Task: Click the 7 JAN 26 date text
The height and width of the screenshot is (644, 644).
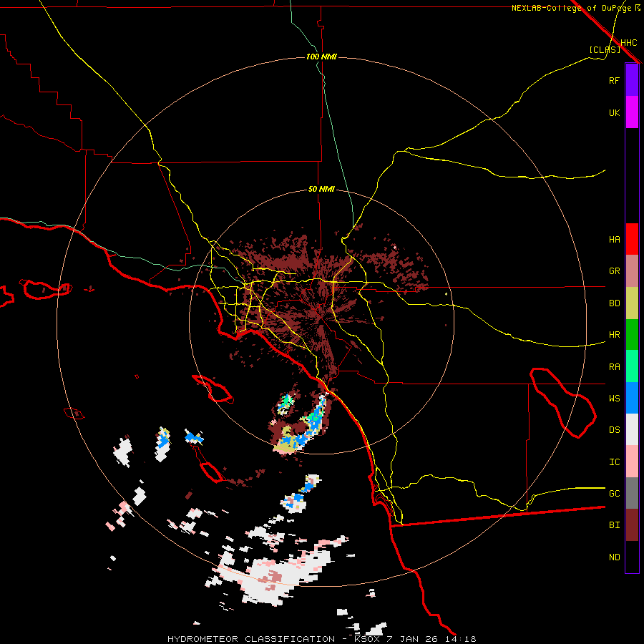Action: click(413, 639)
